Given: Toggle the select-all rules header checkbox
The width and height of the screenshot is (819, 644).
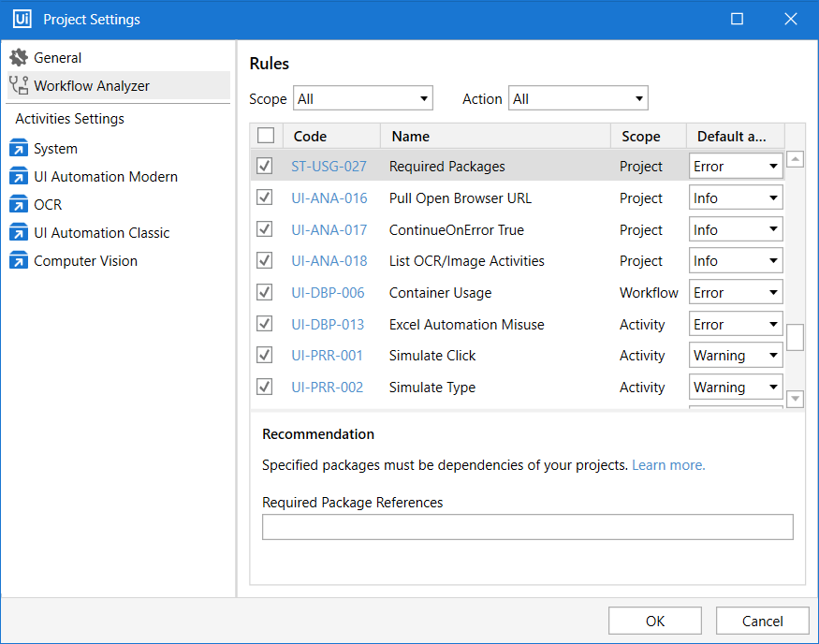Looking at the screenshot, I should (266, 136).
